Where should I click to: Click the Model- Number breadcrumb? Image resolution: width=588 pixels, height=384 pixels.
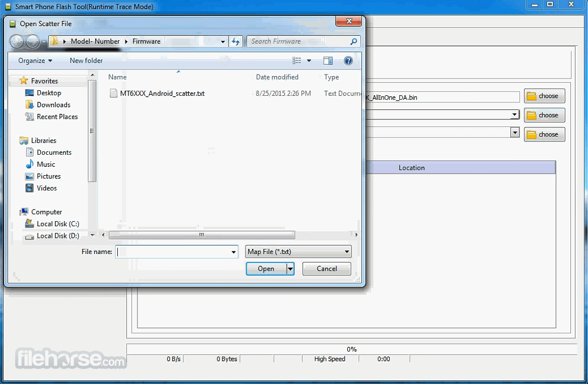pyautogui.click(x=95, y=41)
